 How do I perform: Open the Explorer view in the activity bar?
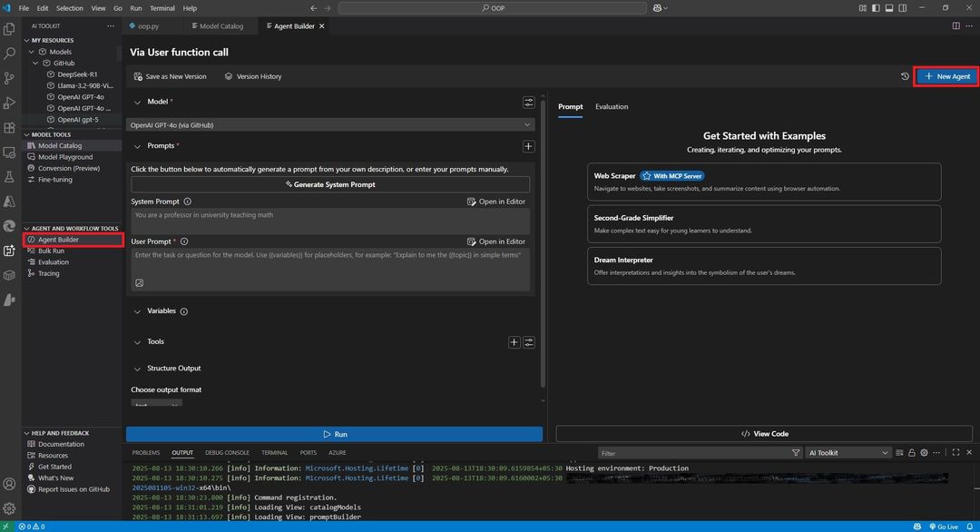[9, 29]
